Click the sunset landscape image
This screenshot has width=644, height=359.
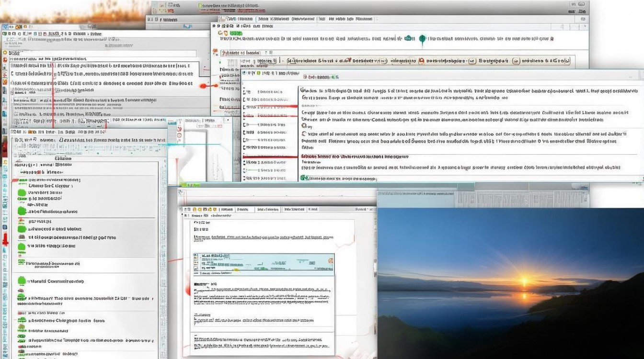(x=510, y=282)
